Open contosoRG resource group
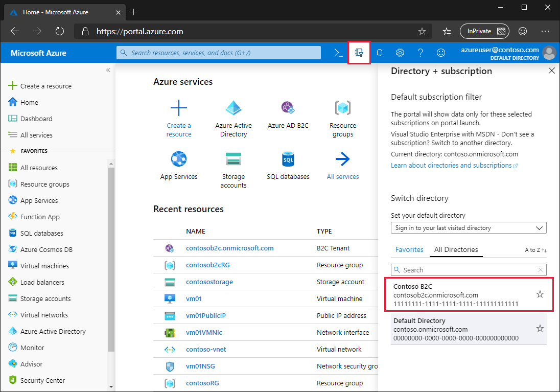This screenshot has width=560, height=392. click(x=202, y=383)
